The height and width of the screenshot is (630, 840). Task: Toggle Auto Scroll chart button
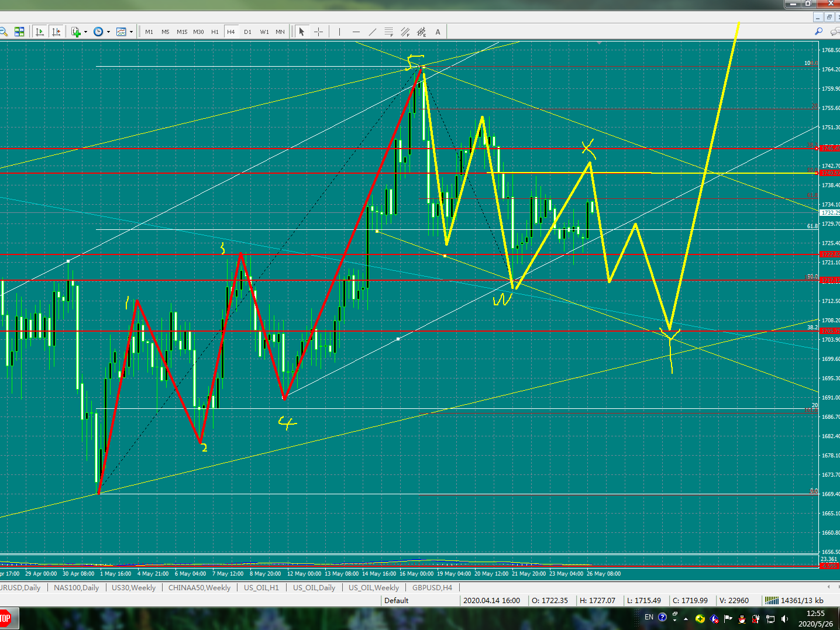(x=40, y=32)
